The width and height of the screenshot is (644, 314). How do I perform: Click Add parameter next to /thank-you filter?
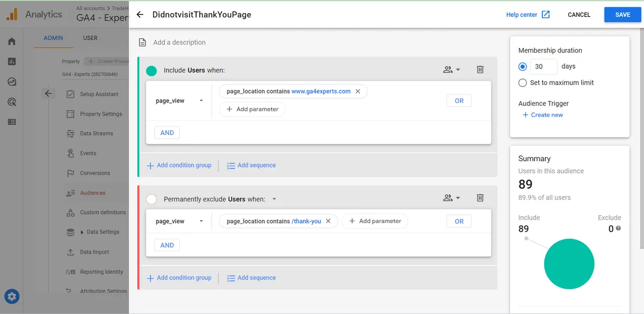point(375,221)
